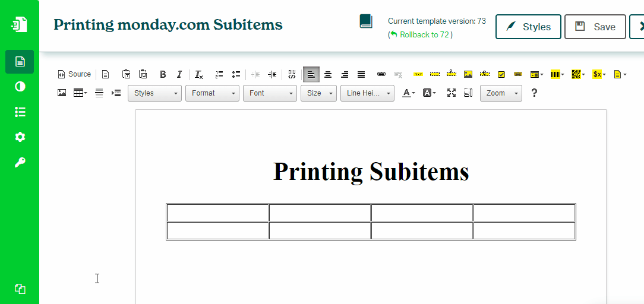This screenshot has width=644, height=304.
Task: Expand the Font dropdown
Action: 270,93
